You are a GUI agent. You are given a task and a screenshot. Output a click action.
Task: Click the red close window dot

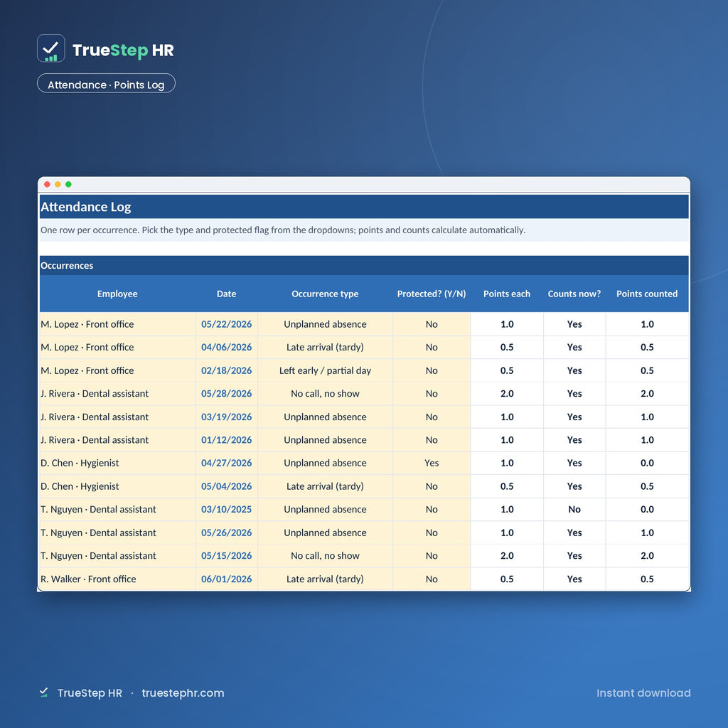(47, 184)
